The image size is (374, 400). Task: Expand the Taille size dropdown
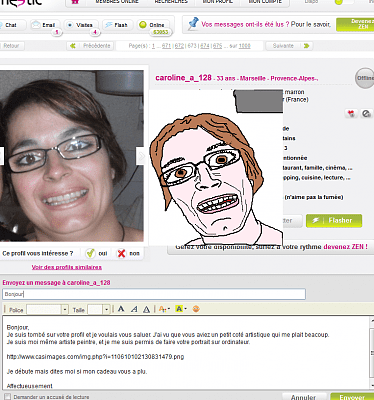tap(106, 310)
